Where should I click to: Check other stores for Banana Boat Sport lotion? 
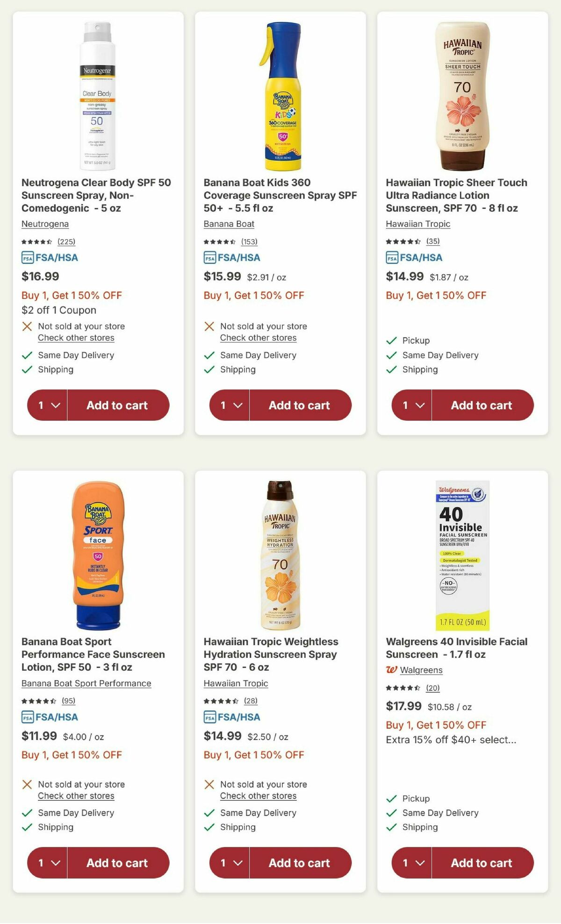point(76,796)
